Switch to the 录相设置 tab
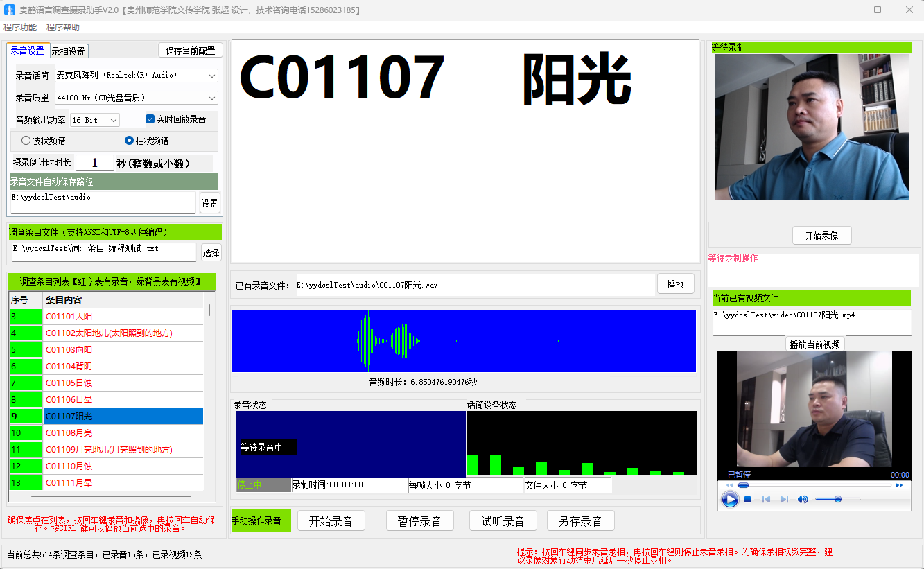The width and height of the screenshot is (924, 569). (x=69, y=51)
